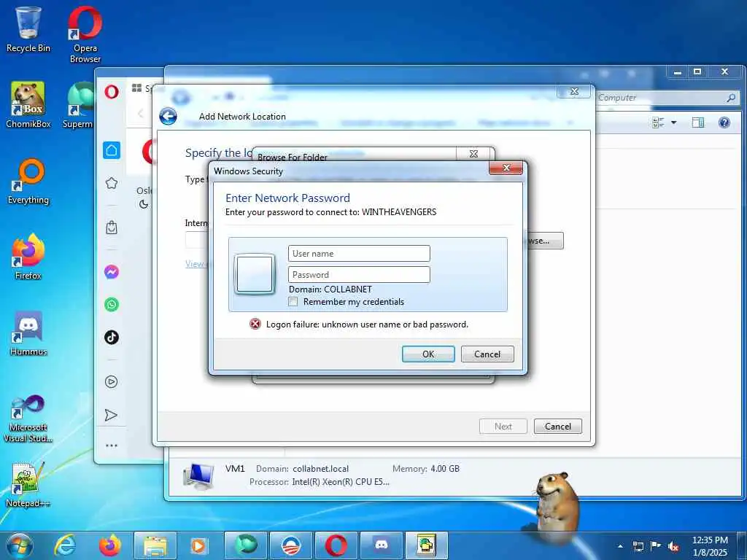Open media player icon on taskbar
Viewport: 747px width, 560px height.
pos(198,546)
